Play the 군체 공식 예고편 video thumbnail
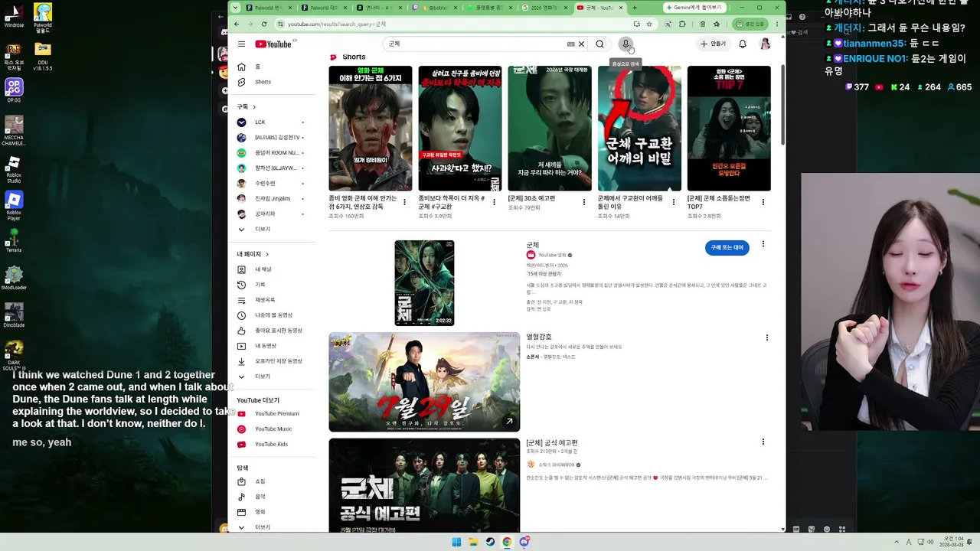Viewport: 980px width, 551px height. pyautogui.click(x=424, y=485)
